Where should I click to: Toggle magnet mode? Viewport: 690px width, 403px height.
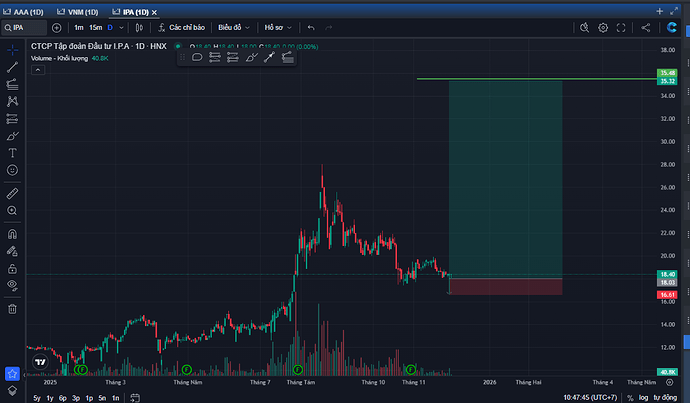click(12, 234)
